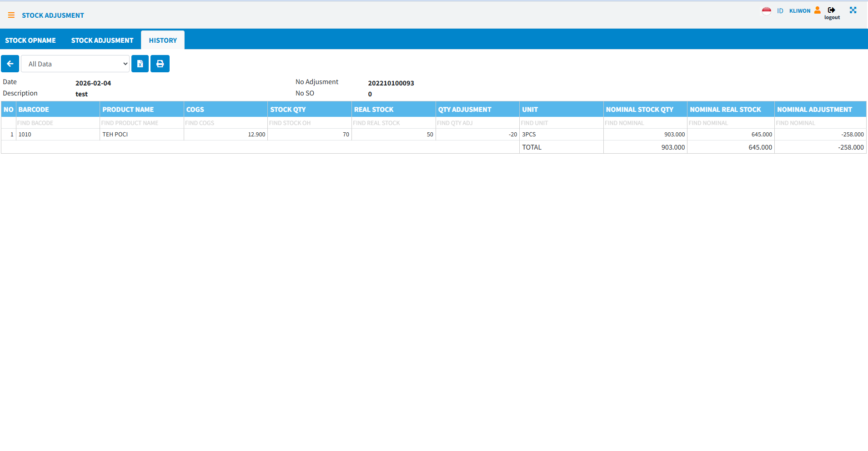This screenshot has height=451, width=868.
Task: Open the KLIWON user profile
Action: click(800, 11)
